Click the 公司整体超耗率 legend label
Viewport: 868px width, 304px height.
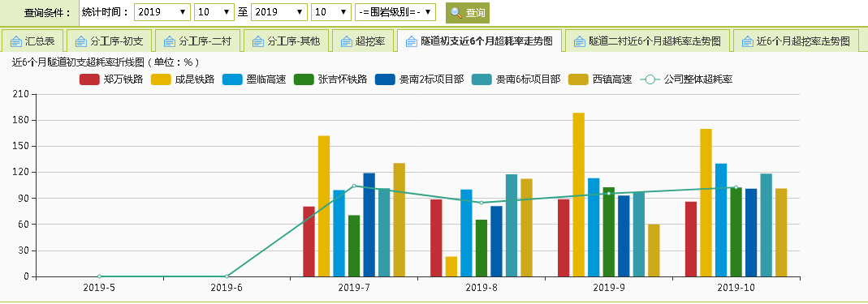coord(698,79)
